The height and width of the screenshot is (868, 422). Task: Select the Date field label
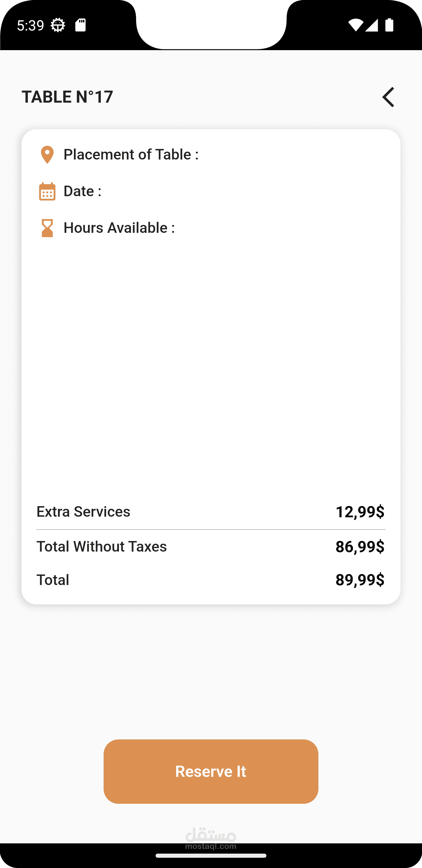[x=83, y=191]
